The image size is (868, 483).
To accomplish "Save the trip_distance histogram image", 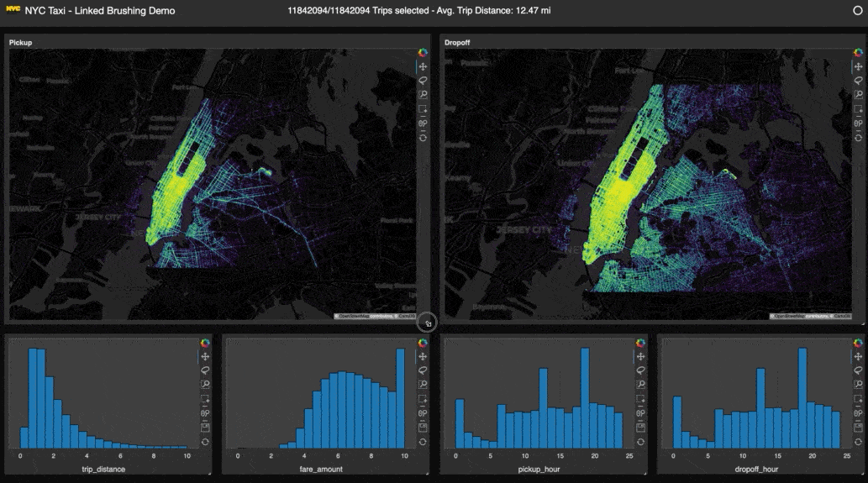I will (204, 428).
